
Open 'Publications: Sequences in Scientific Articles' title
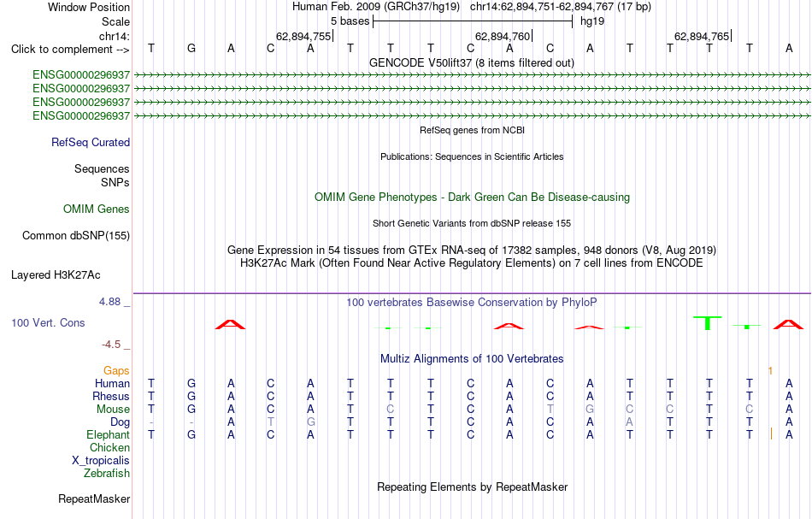tap(472, 157)
